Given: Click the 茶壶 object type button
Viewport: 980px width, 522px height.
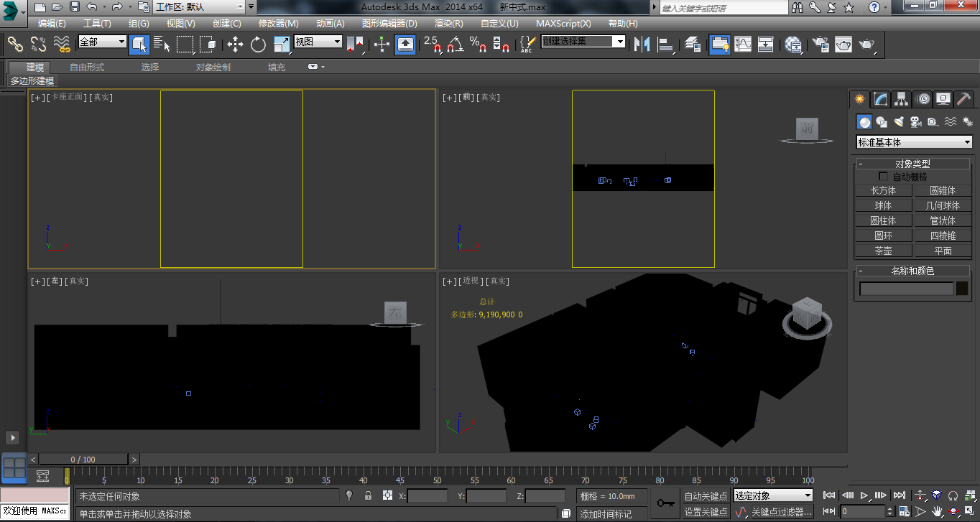Looking at the screenshot, I should point(883,251).
